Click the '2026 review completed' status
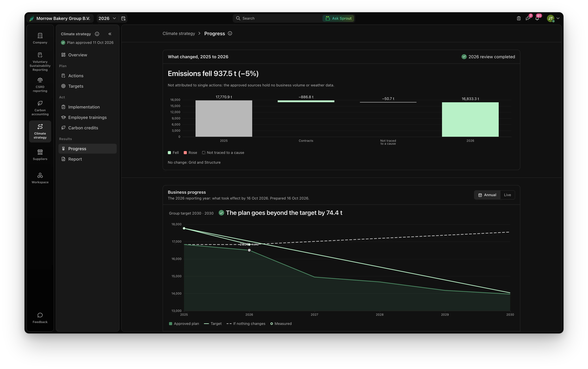 [x=488, y=57]
